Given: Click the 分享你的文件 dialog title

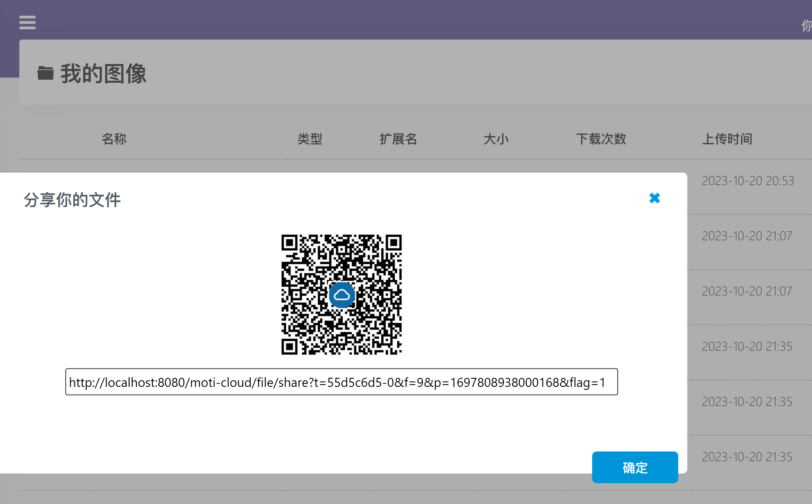Looking at the screenshot, I should click(x=72, y=200).
